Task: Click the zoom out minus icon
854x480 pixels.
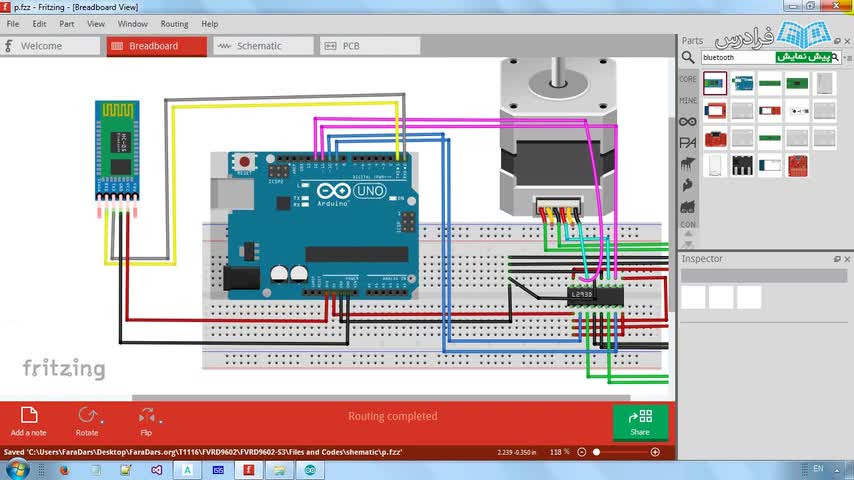Action: coord(581,452)
